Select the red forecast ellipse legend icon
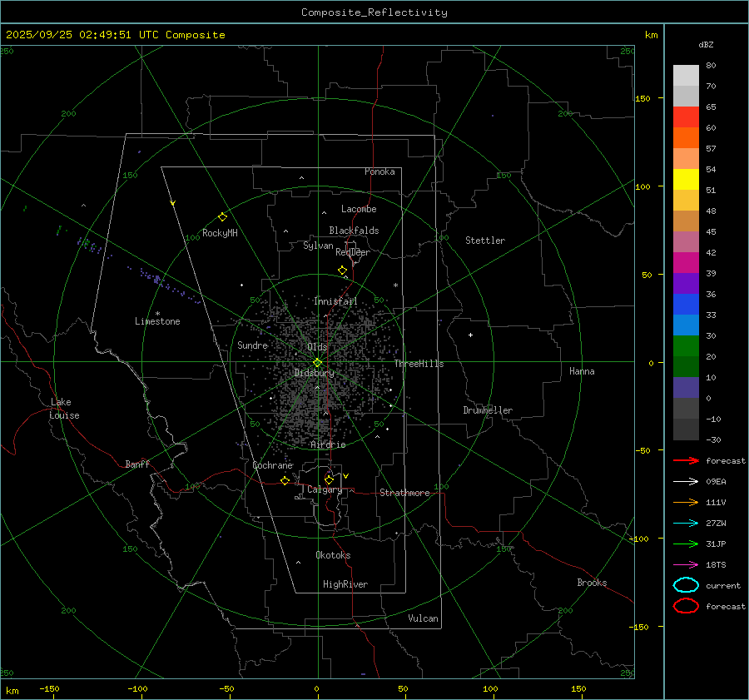 (686, 606)
